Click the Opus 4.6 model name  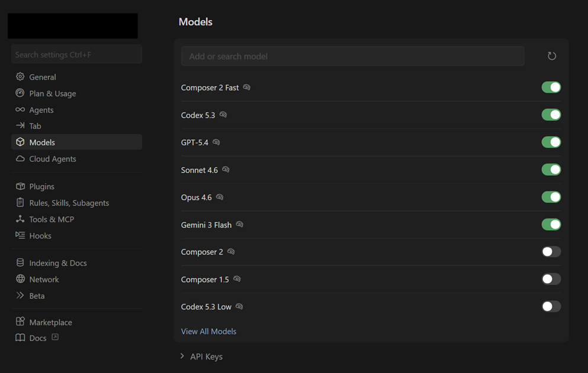pyautogui.click(x=196, y=197)
